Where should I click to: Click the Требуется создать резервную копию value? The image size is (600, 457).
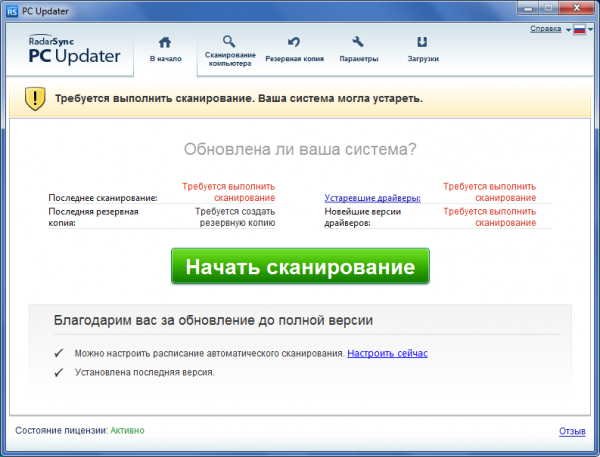(235, 217)
